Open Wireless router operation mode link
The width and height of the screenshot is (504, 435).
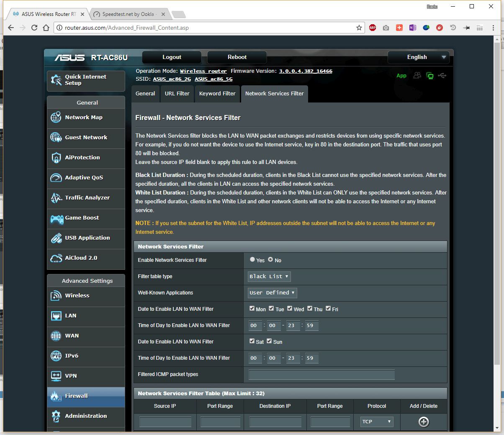pyautogui.click(x=203, y=71)
